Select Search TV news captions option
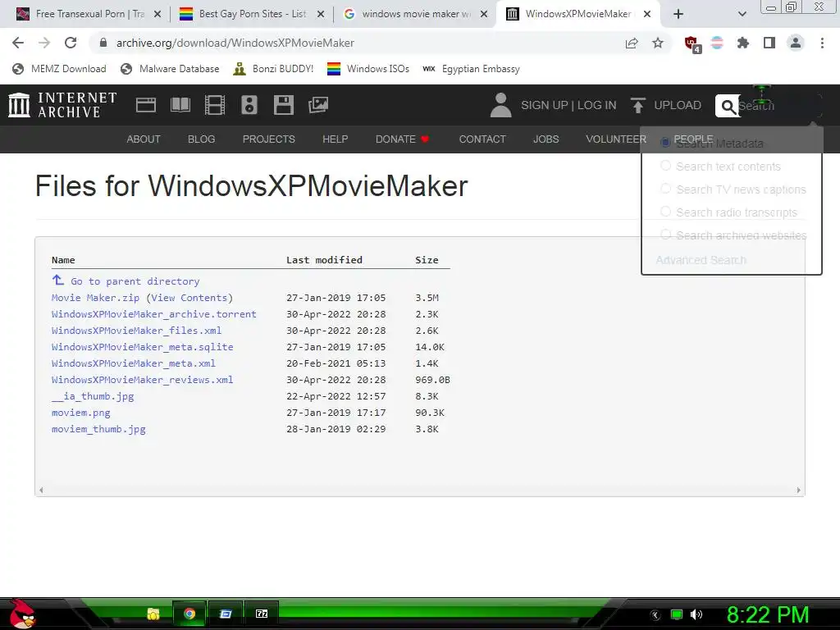 665,189
